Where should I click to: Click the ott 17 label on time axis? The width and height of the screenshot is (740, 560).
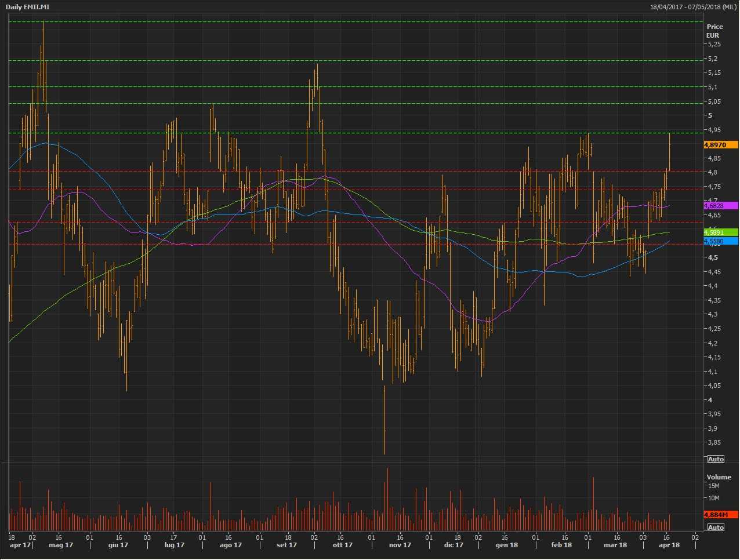tap(342, 545)
